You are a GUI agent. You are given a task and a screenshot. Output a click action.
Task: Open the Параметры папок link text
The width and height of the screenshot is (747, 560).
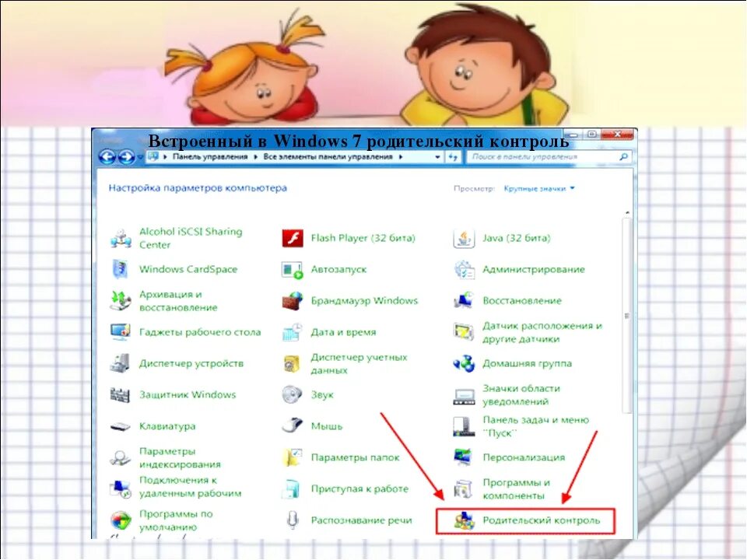(x=355, y=457)
